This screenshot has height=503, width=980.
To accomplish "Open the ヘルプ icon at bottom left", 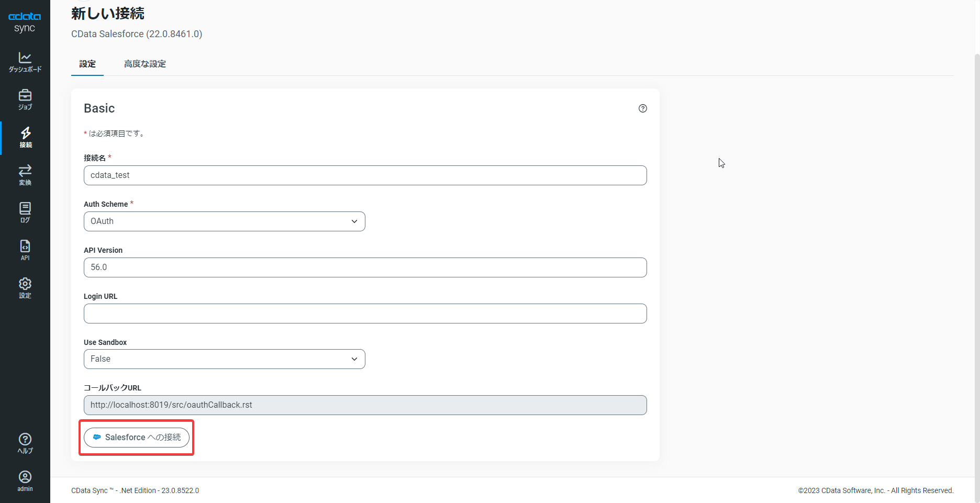I will (x=25, y=442).
